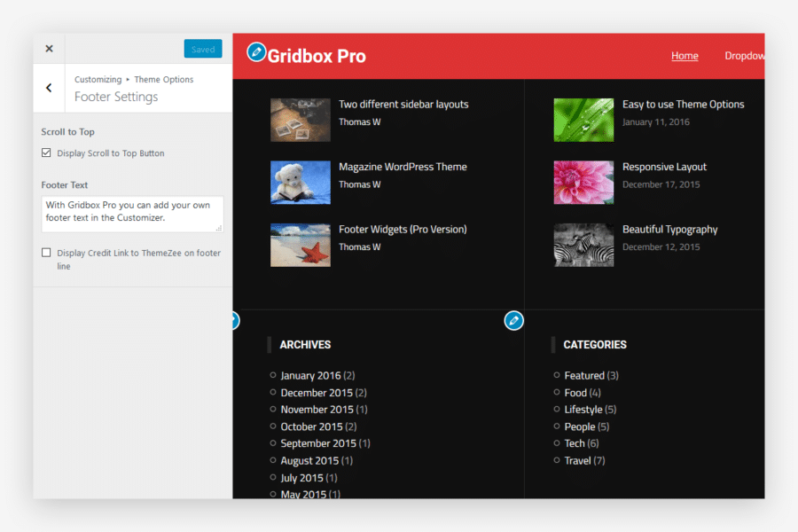Screen dimensions: 798x532
Task: Click the edit pencil beside the Gridbox Pro title
Action: tap(256, 51)
